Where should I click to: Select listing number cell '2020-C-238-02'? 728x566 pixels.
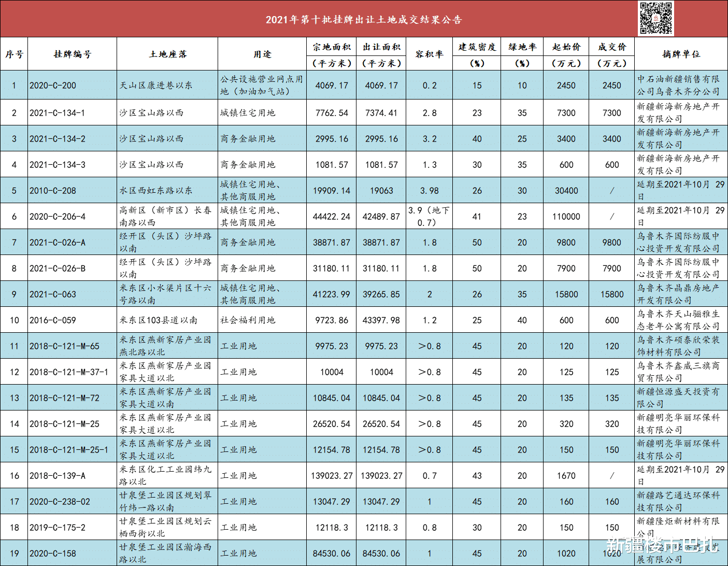coord(72,501)
